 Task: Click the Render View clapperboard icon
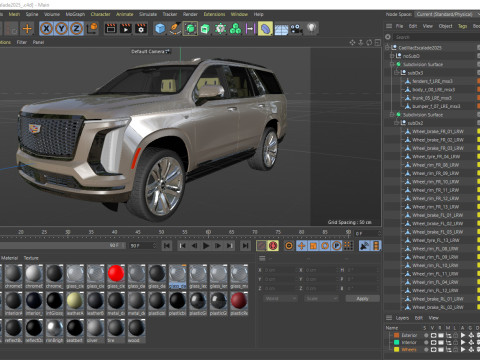[111, 29]
